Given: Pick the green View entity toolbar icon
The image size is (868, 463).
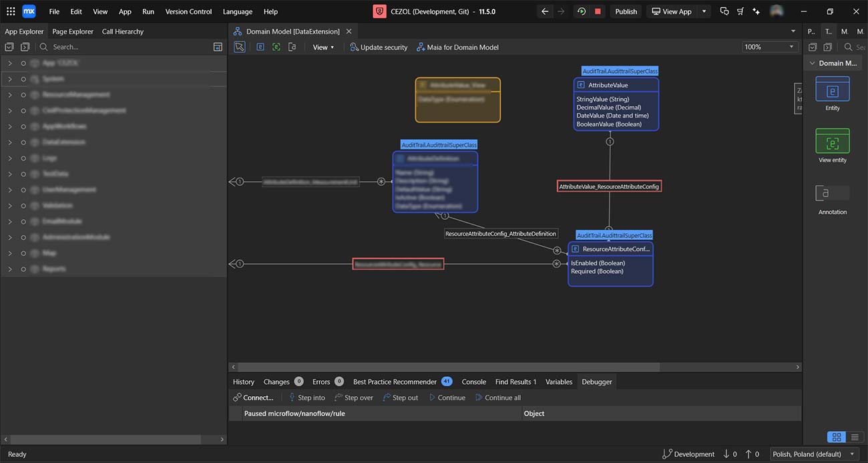Looking at the screenshot, I should pyautogui.click(x=276, y=47).
